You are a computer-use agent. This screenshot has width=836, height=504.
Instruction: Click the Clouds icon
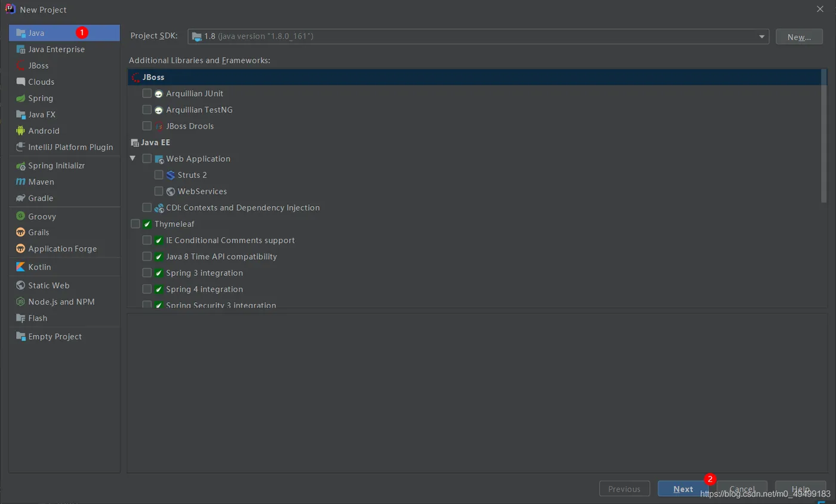coord(21,82)
